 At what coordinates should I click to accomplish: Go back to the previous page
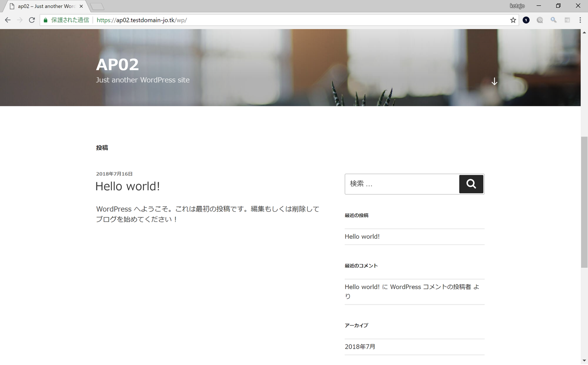point(8,20)
